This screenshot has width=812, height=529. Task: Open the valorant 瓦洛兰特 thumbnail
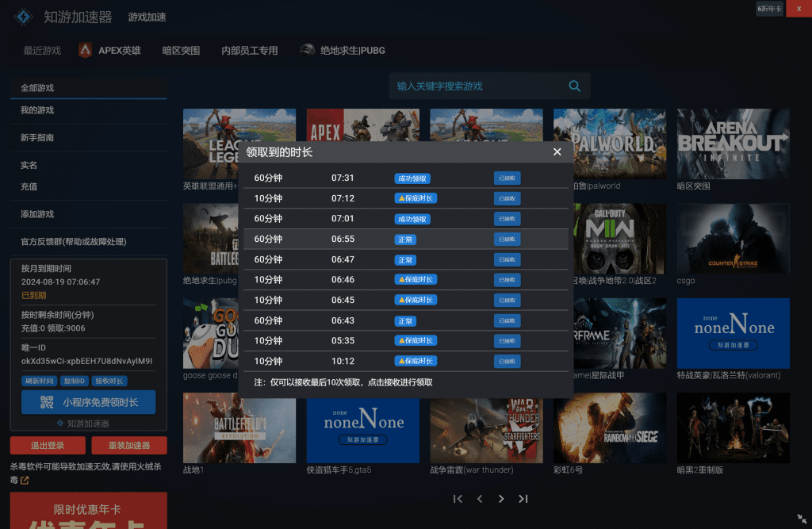click(733, 333)
